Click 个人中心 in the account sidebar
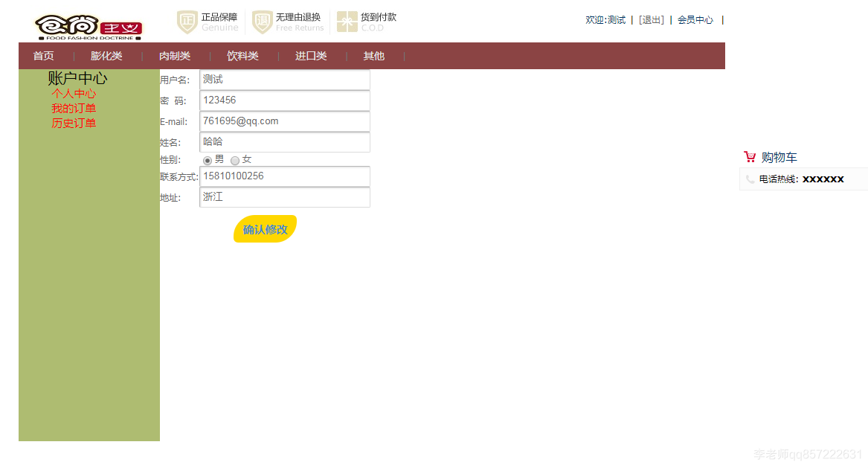 (x=74, y=93)
